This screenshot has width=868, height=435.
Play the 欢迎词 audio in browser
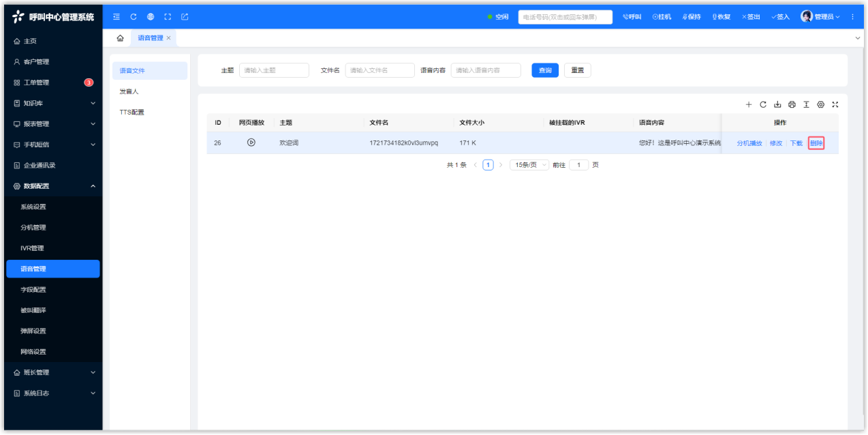pos(251,142)
